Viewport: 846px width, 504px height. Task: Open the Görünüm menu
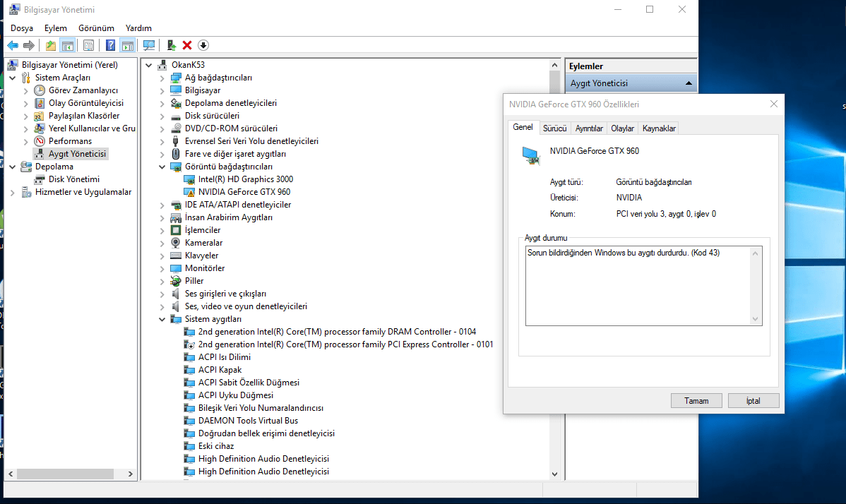[x=96, y=28]
